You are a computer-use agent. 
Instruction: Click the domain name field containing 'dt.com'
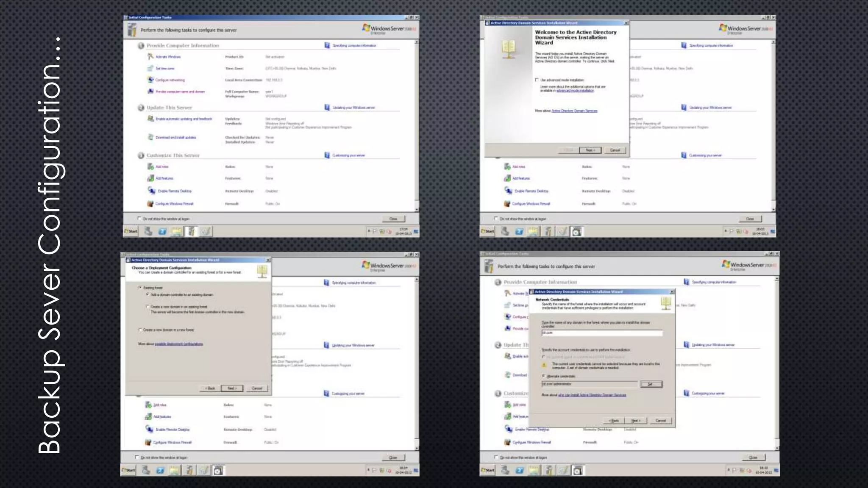click(x=602, y=333)
